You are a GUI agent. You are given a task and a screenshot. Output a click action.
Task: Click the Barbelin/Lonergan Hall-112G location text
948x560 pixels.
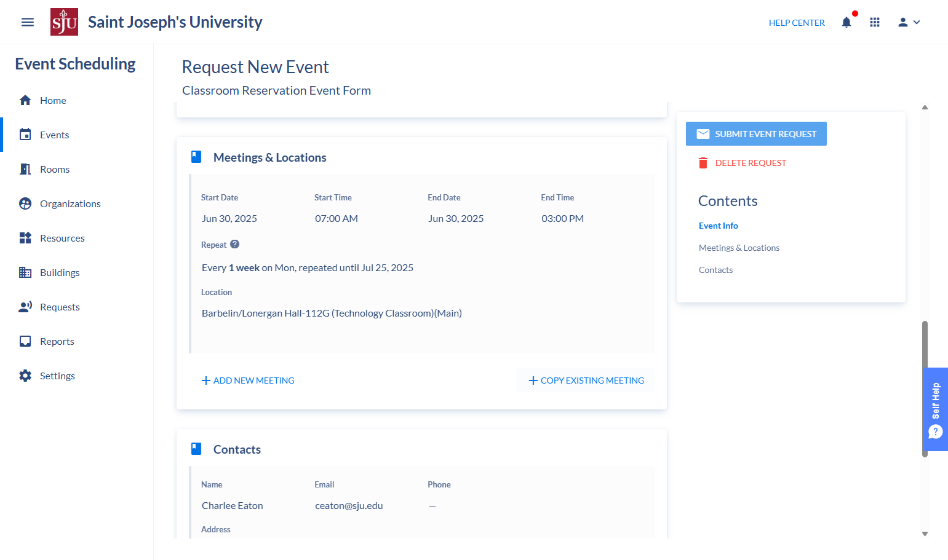coord(332,313)
